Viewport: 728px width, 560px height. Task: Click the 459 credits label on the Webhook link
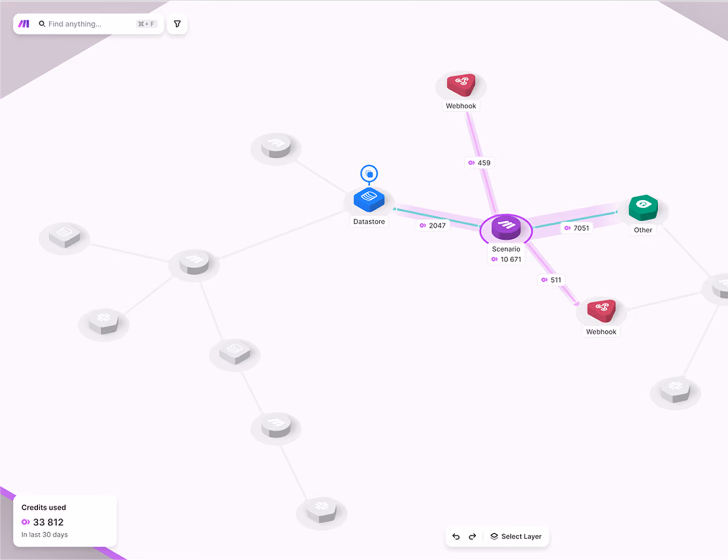pyautogui.click(x=479, y=163)
